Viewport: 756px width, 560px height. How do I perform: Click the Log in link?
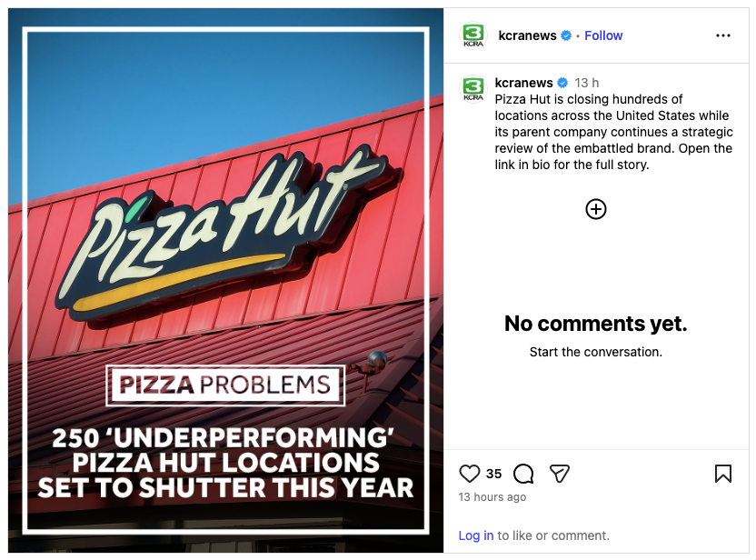click(476, 535)
